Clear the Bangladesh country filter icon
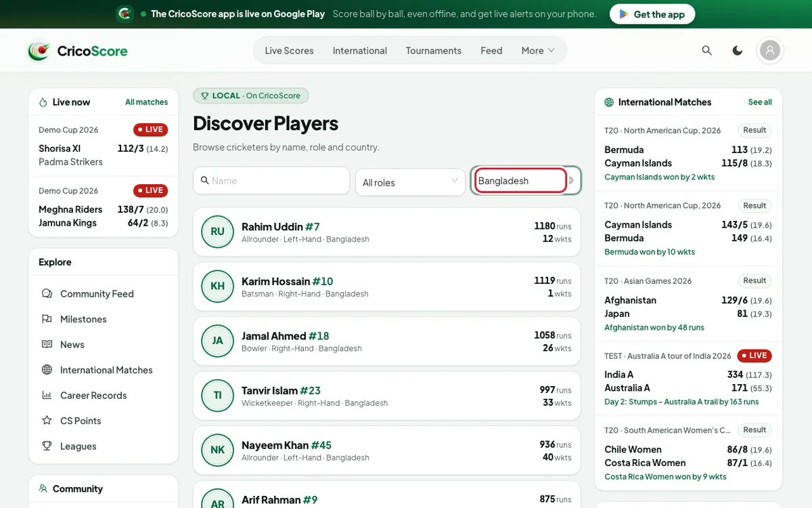This screenshot has width=812, height=508. [571, 181]
